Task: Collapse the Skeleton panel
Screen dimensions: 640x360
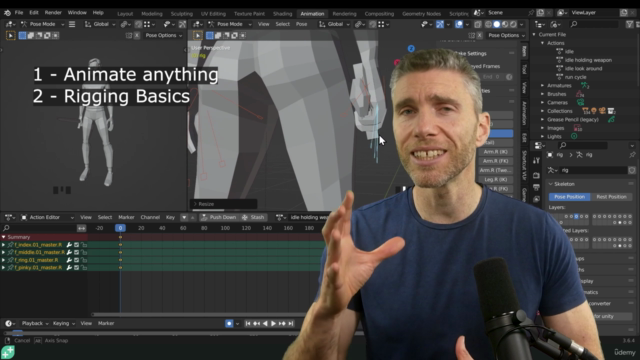Action: click(x=551, y=184)
